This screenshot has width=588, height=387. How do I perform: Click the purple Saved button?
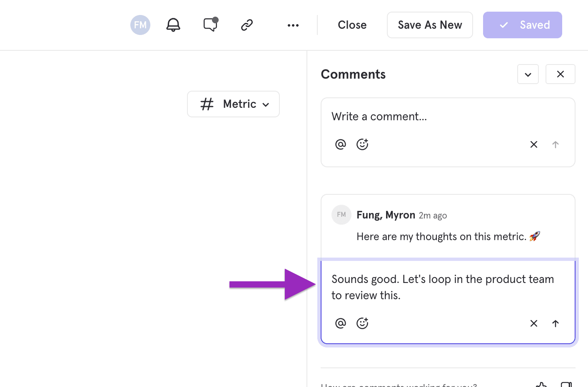[x=522, y=25]
